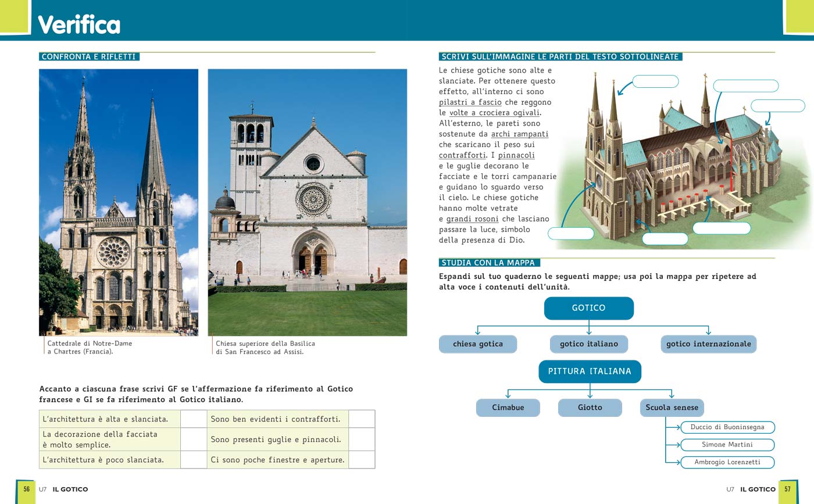Click the blank label pointing to the tower spire
Screen dimensions: 814x504
[x=655, y=81]
